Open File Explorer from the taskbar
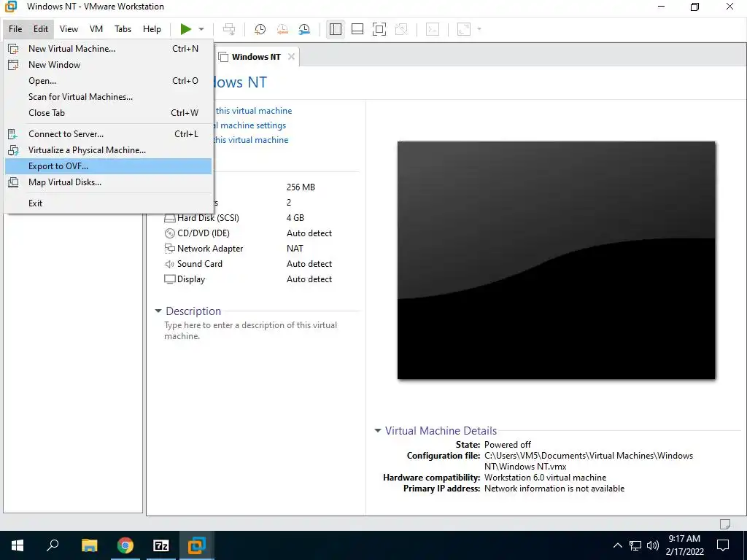Viewport: 747px width, 560px height. click(x=89, y=545)
